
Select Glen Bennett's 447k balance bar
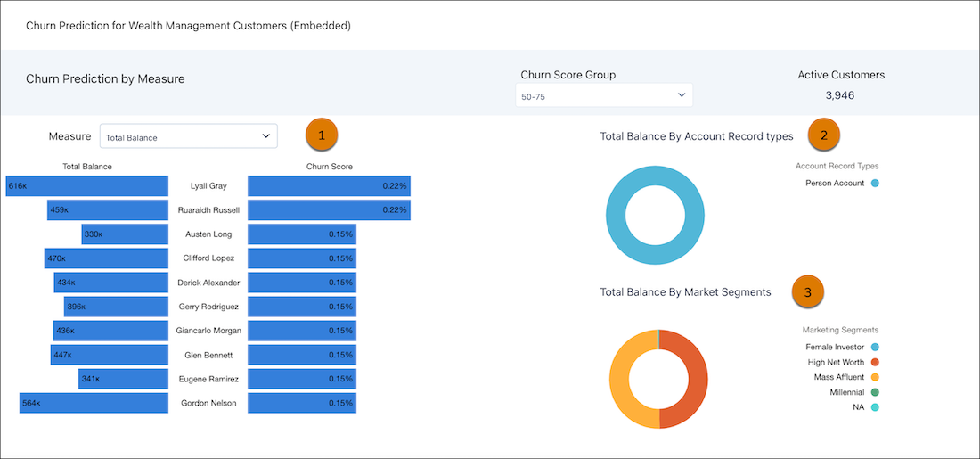pos(110,355)
